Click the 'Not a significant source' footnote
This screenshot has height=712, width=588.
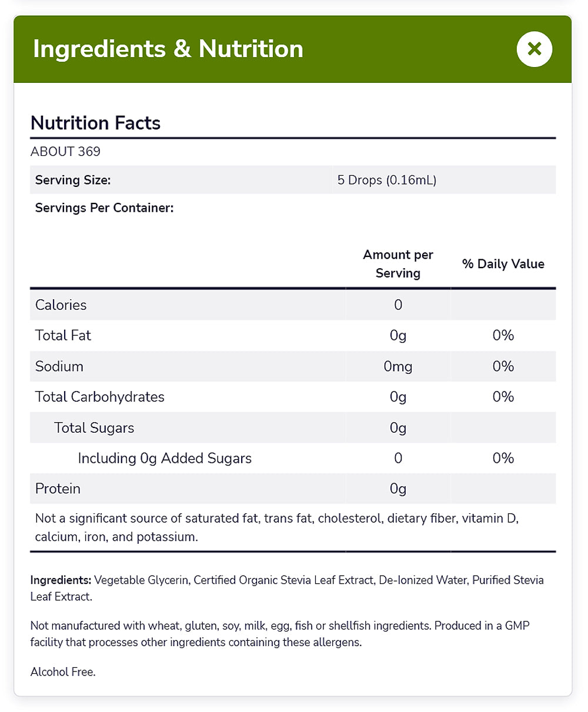tap(276, 527)
